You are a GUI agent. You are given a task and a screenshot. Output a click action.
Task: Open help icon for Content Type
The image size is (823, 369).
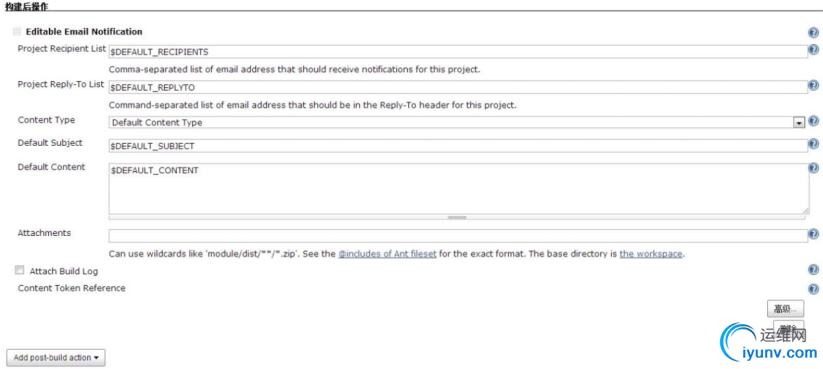(814, 121)
